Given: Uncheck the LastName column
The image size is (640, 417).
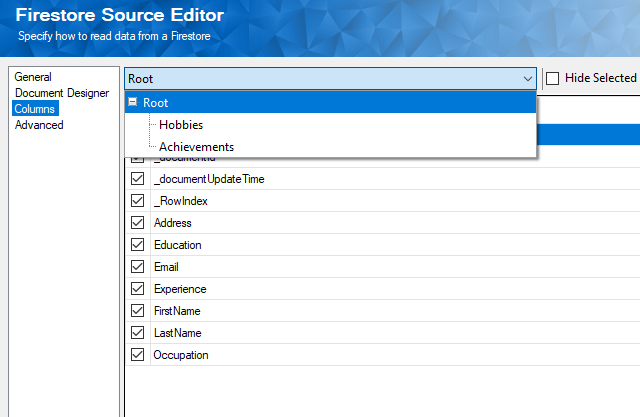Looking at the screenshot, I should click(x=138, y=333).
